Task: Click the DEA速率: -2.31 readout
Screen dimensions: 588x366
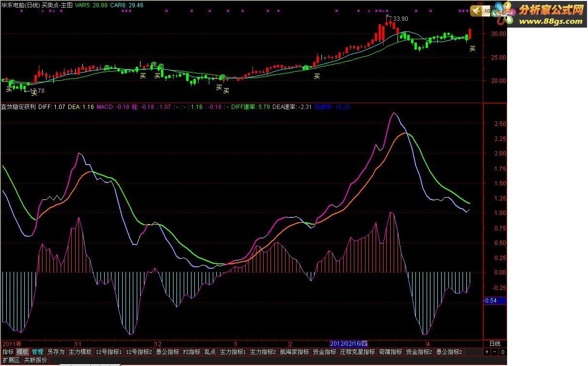Action: click(292, 107)
